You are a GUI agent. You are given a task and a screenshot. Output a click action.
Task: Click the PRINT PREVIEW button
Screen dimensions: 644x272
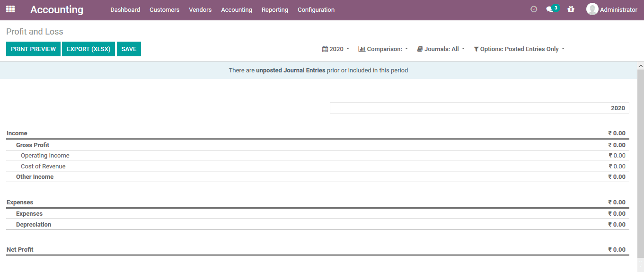pos(33,49)
